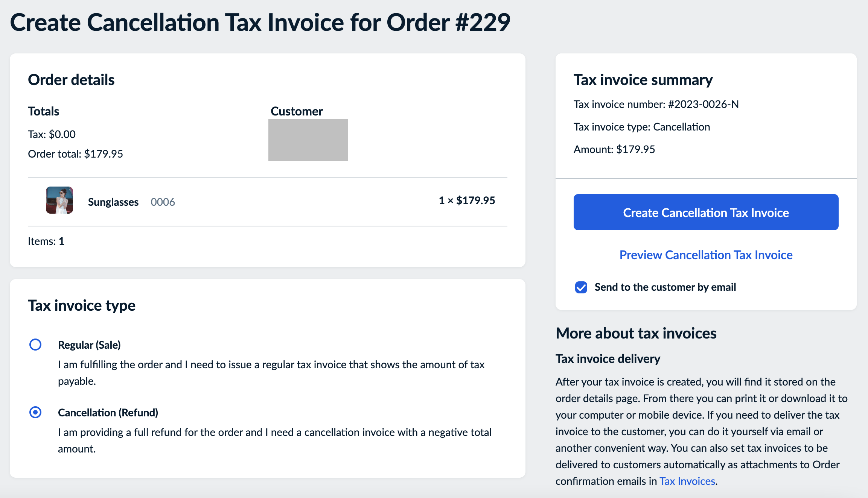The width and height of the screenshot is (868, 498).
Task: Click the Order details heading
Action: pyautogui.click(x=71, y=80)
